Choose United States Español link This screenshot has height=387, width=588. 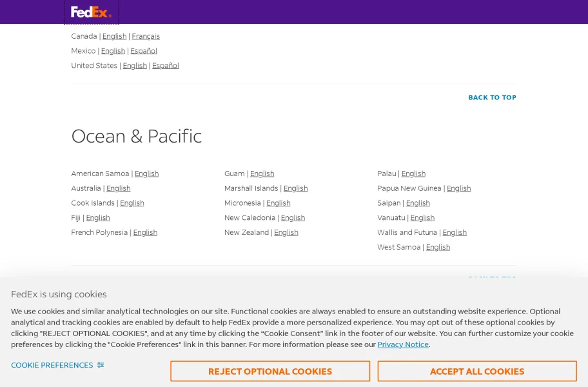point(165,65)
